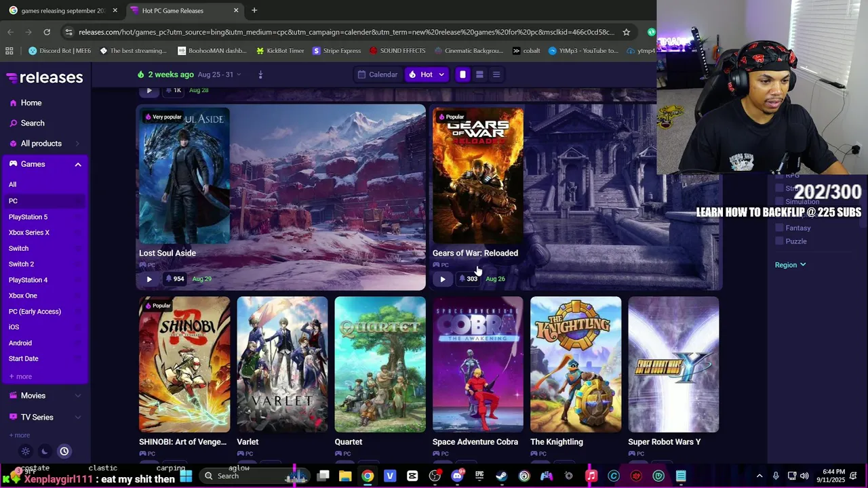Open the SOUND EFFECTS bookmark
The height and width of the screenshot is (488, 868).
[397, 51]
